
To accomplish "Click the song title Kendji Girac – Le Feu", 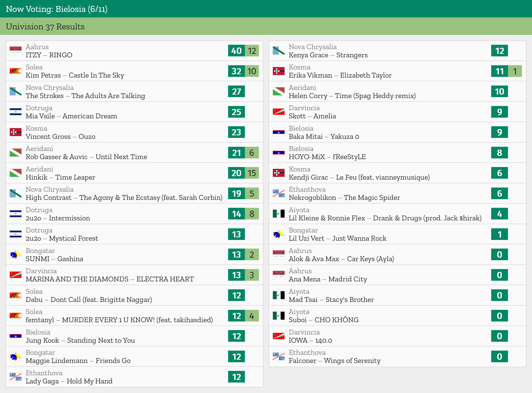I will click(x=359, y=178).
